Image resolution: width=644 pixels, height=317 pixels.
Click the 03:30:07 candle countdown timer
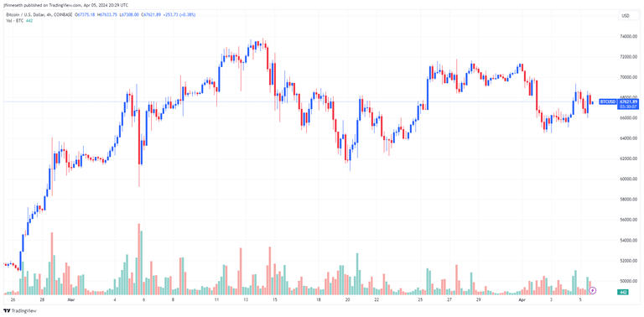point(628,107)
